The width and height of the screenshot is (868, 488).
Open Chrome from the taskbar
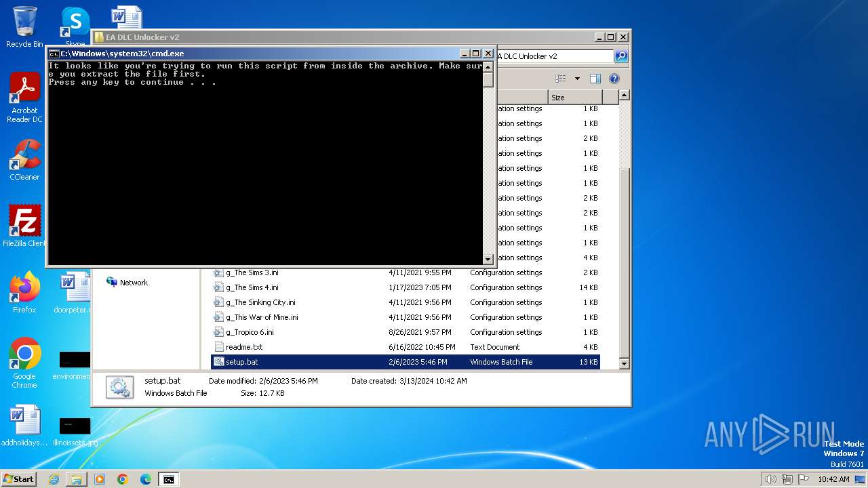pyautogui.click(x=123, y=479)
